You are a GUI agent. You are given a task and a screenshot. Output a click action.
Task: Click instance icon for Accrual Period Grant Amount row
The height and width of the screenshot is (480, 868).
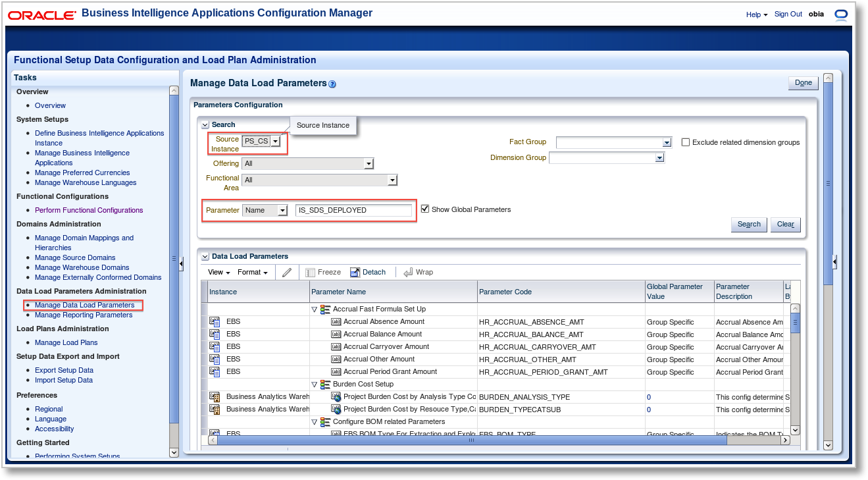tap(215, 372)
